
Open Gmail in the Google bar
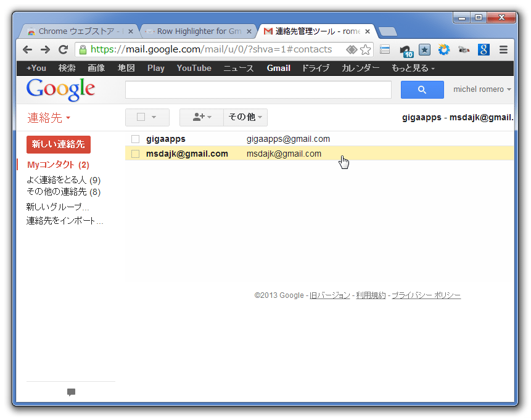coord(278,68)
